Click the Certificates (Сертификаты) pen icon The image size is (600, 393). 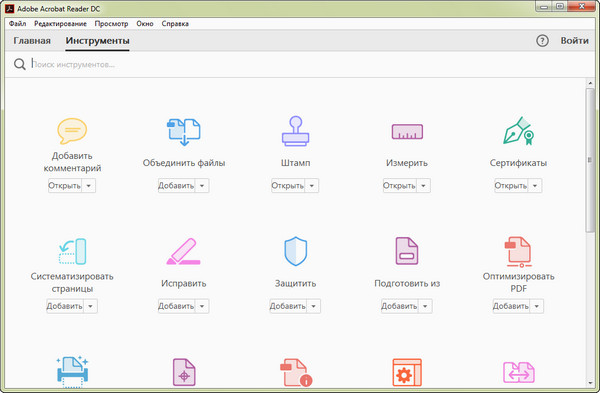518,131
